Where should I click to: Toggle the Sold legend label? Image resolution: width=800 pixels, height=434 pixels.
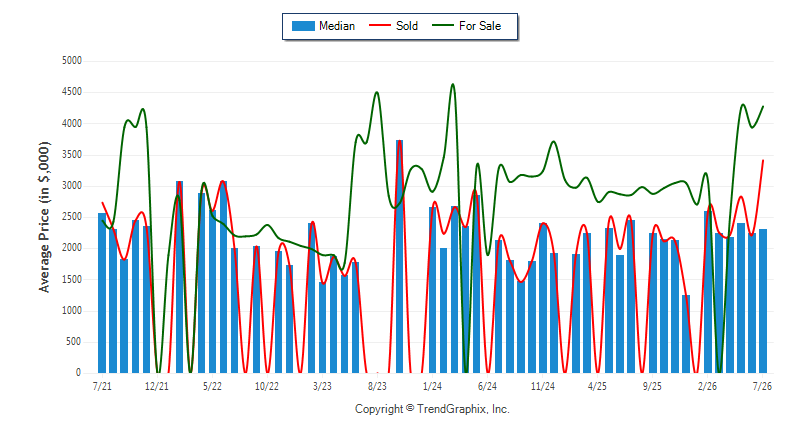pyautogui.click(x=407, y=26)
